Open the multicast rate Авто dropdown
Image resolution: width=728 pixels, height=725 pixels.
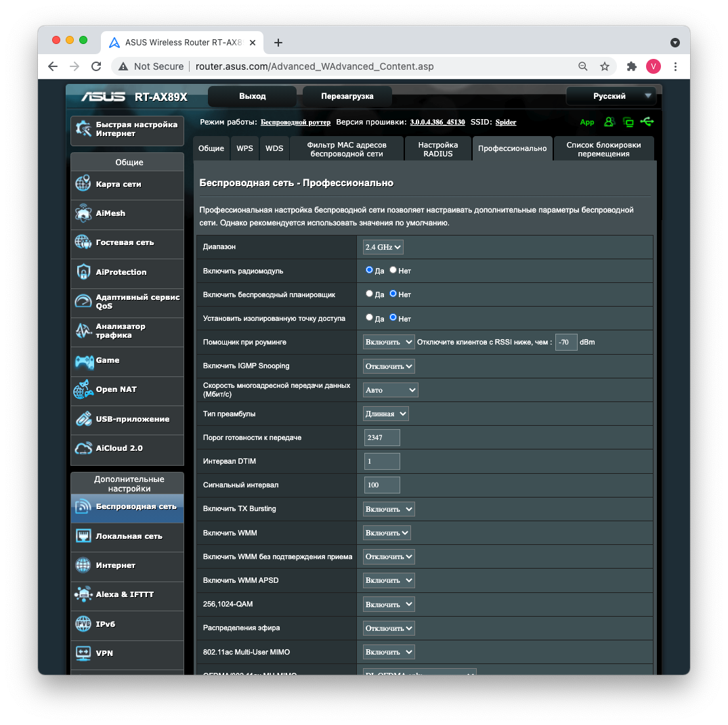(391, 390)
